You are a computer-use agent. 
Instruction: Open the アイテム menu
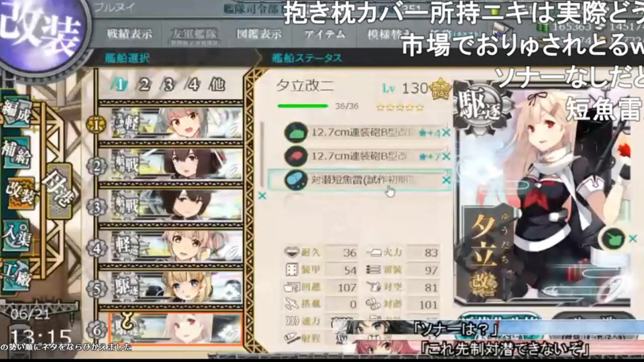(325, 34)
